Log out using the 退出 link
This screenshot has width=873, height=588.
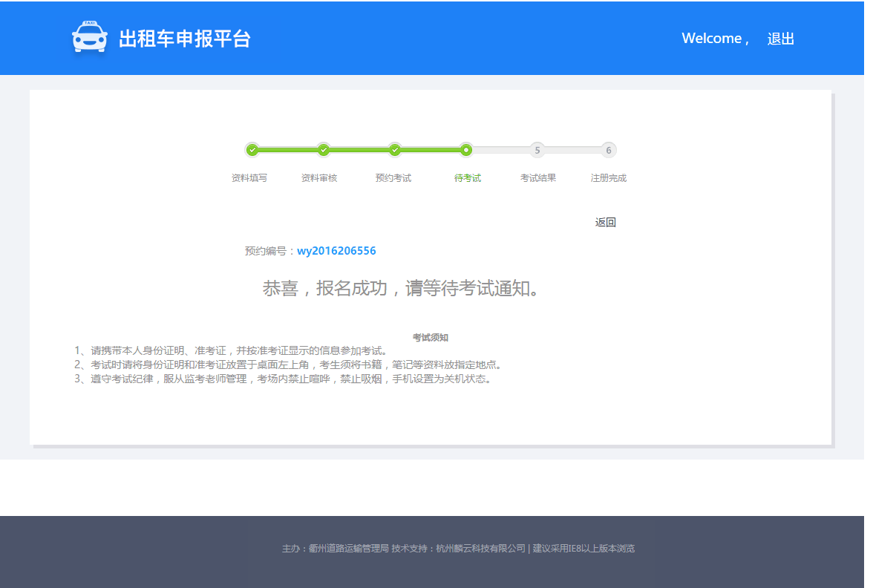pos(780,39)
